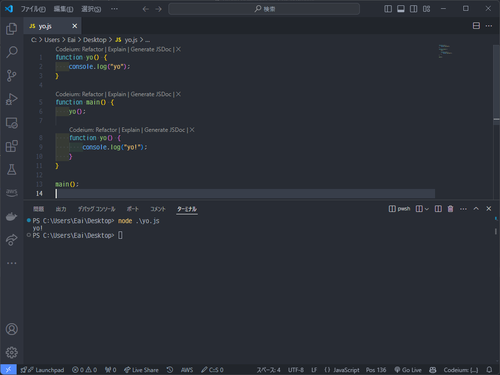Switch to the デバッグ コンソール tab

coord(96,209)
